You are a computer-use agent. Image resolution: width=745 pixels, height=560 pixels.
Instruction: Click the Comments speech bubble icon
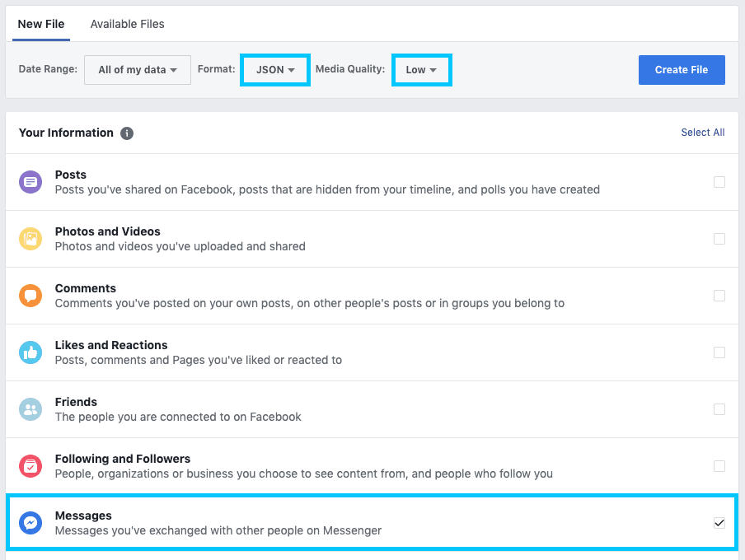[30, 296]
